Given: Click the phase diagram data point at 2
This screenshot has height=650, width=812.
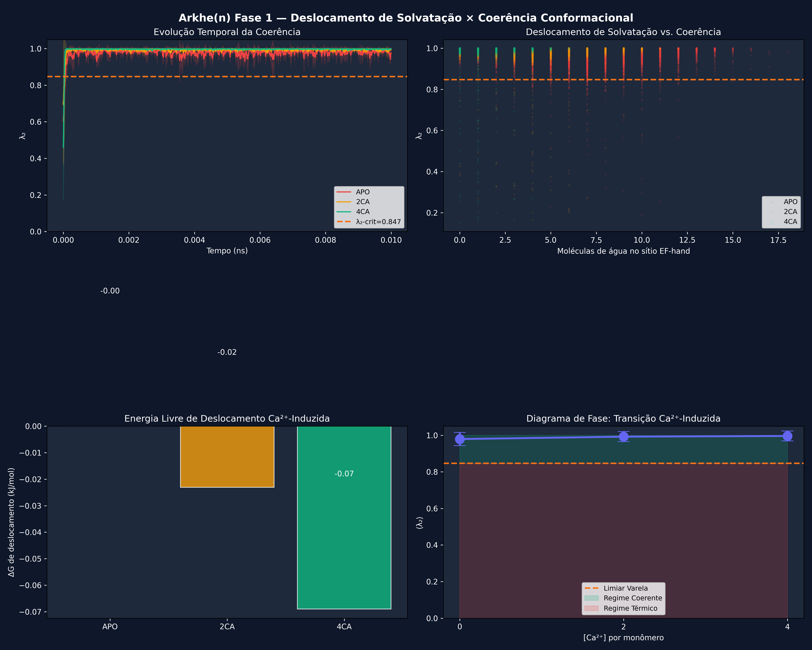Looking at the screenshot, I should click(x=623, y=437).
